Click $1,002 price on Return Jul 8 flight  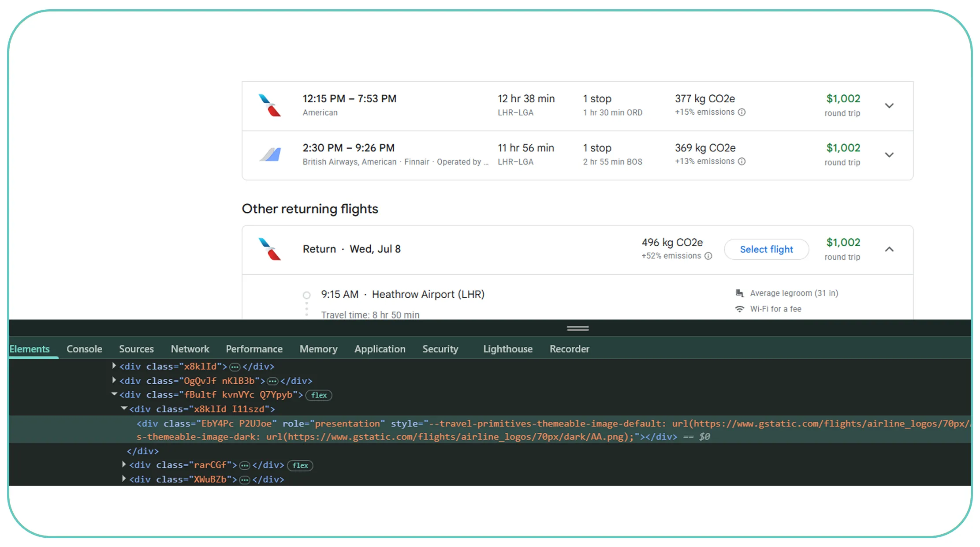click(843, 242)
